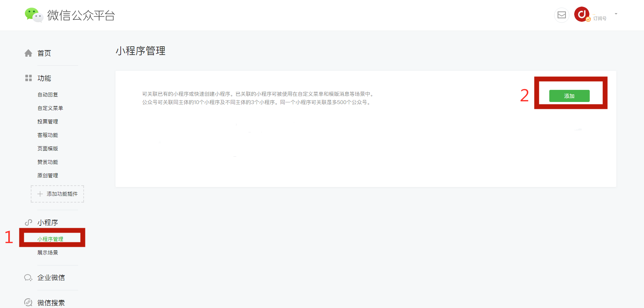Open 展示场景 under 小程序

[x=48, y=253]
